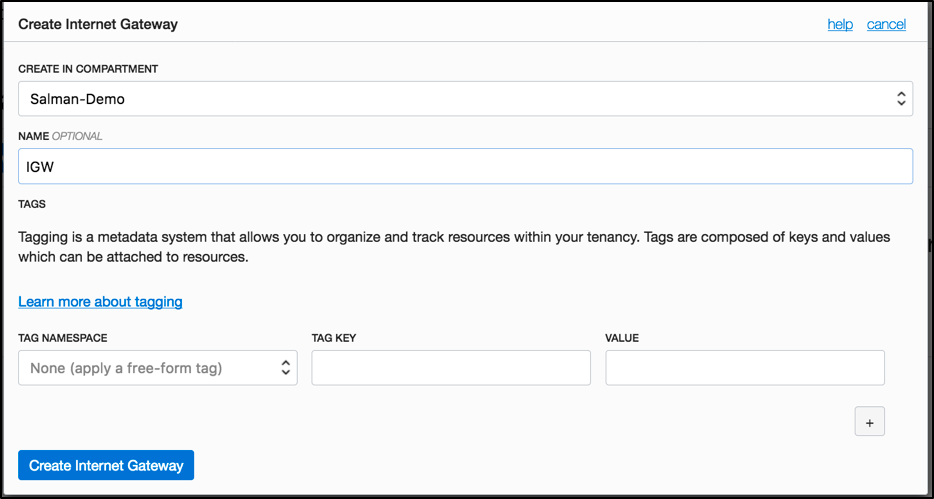Click the up-down arrows of the Tag Namespace selector

tap(286, 368)
